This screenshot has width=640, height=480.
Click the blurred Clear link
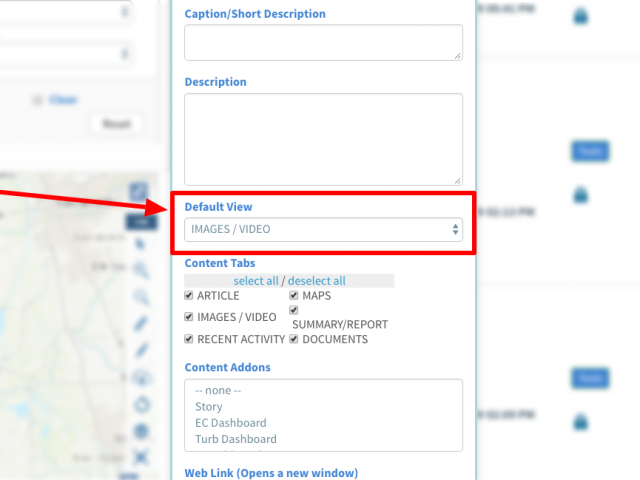[x=63, y=100]
